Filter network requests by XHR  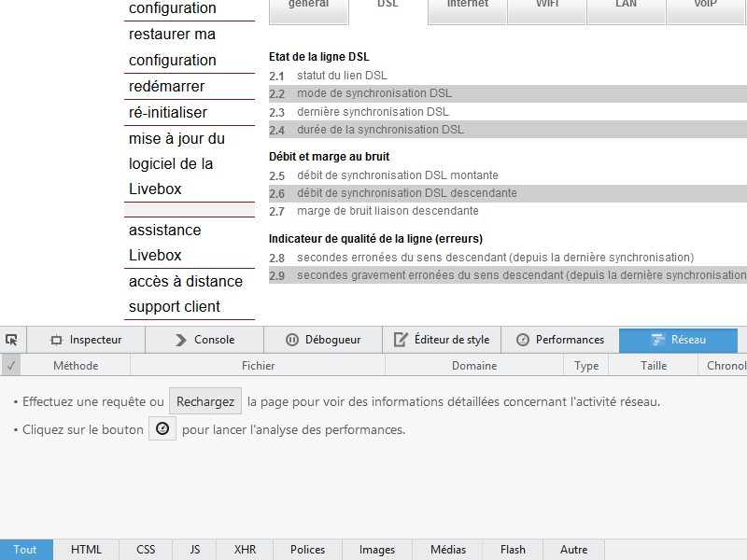[x=246, y=550]
